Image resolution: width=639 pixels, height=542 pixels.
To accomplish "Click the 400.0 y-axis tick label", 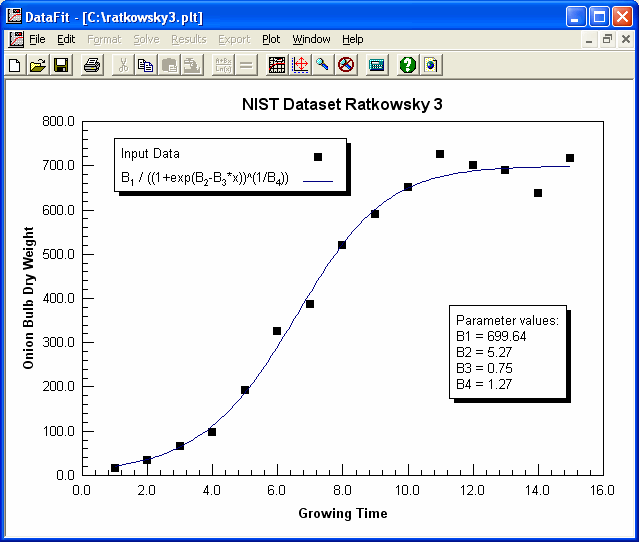I will pos(58,298).
